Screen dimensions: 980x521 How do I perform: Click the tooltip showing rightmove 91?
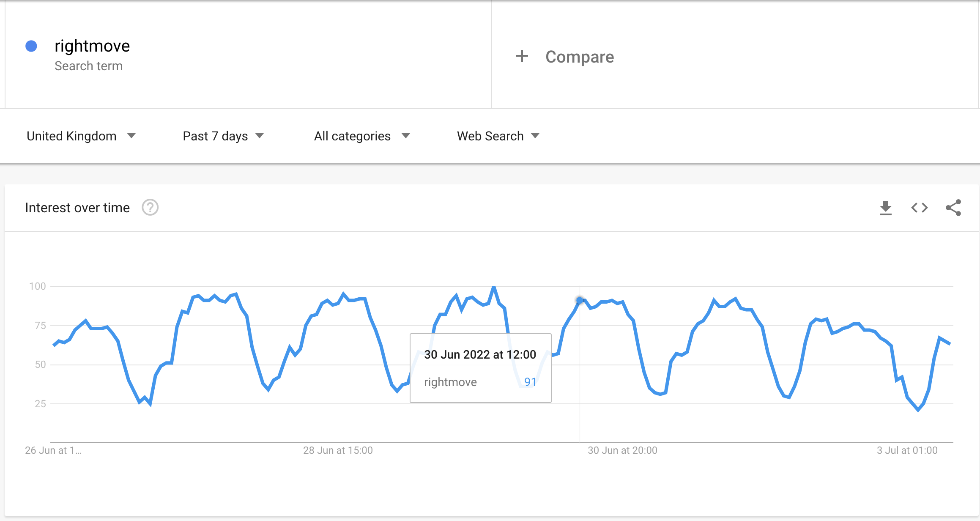pyautogui.click(x=481, y=368)
